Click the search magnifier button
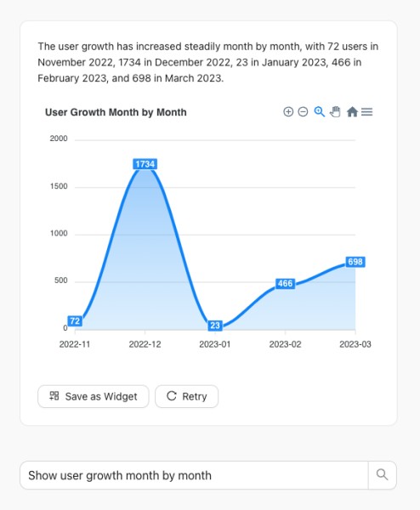The image size is (420, 510). pos(383,475)
